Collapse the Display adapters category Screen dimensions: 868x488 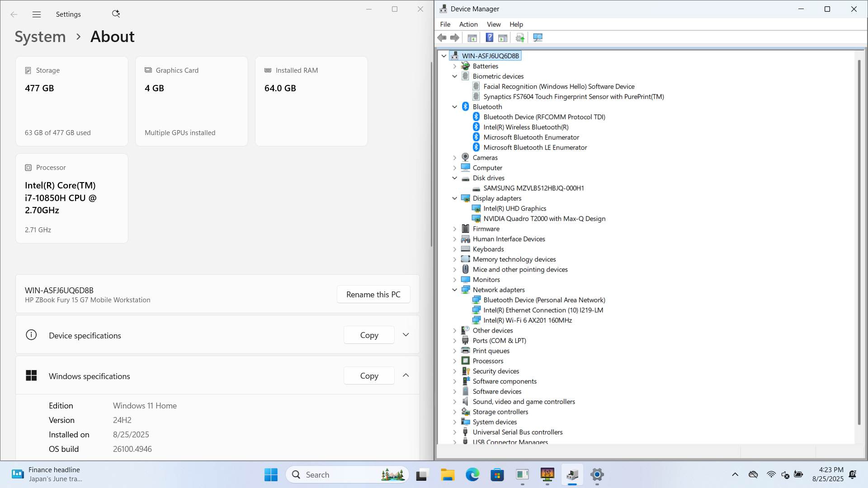pyautogui.click(x=455, y=198)
